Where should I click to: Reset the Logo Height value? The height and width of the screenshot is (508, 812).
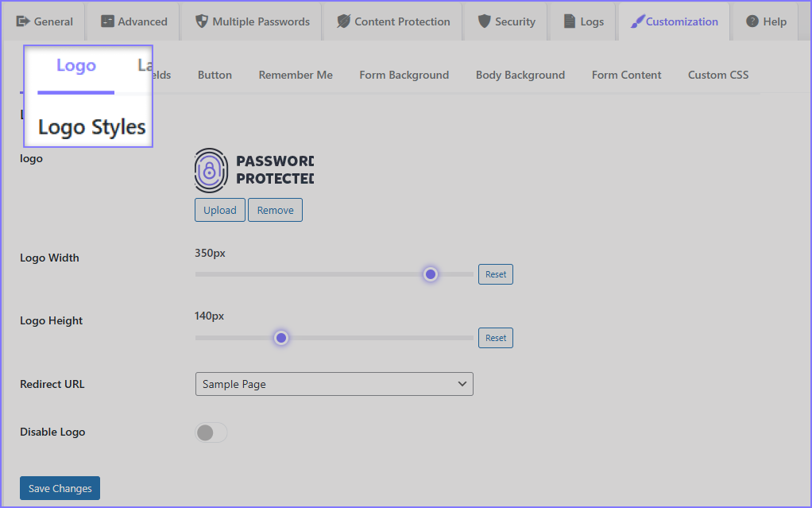click(495, 338)
